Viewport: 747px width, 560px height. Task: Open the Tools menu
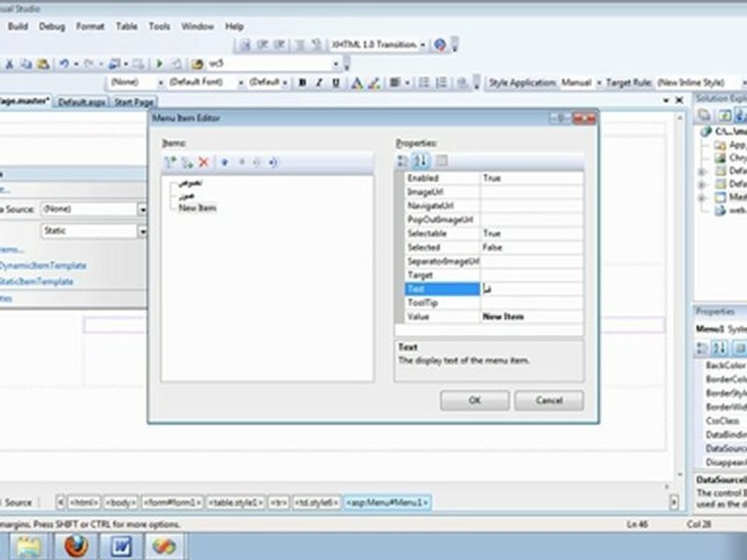coord(159,26)
